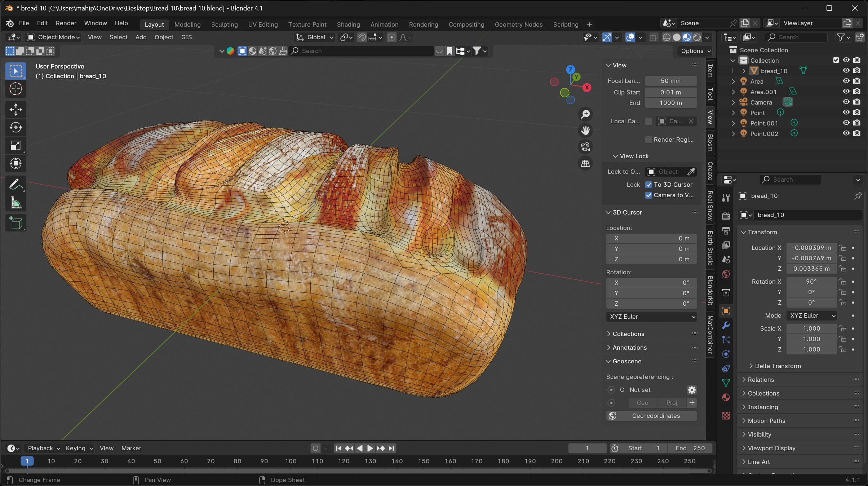This screenshot has height=486, width=868.
Task: Open the Material properties tab
Action: (x=726, y=397)
